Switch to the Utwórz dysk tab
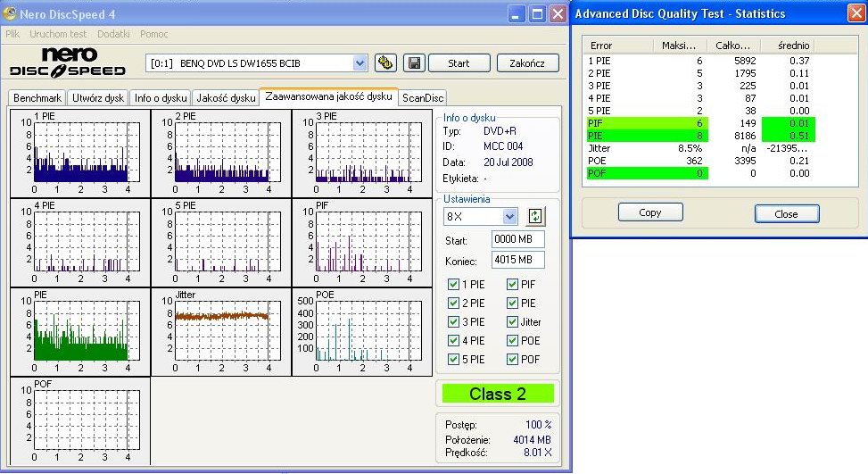The height and width of the screenshot is (474, 868). 98,98
